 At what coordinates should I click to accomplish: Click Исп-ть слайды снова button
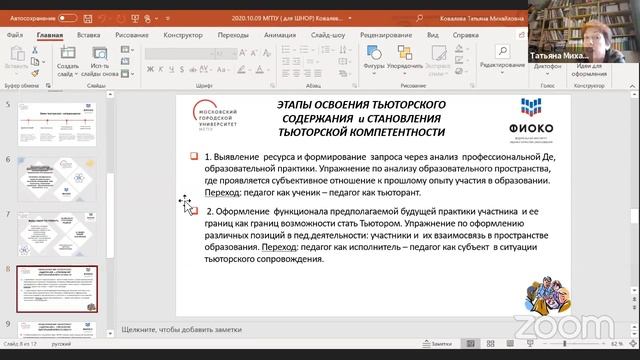point(100,62)
